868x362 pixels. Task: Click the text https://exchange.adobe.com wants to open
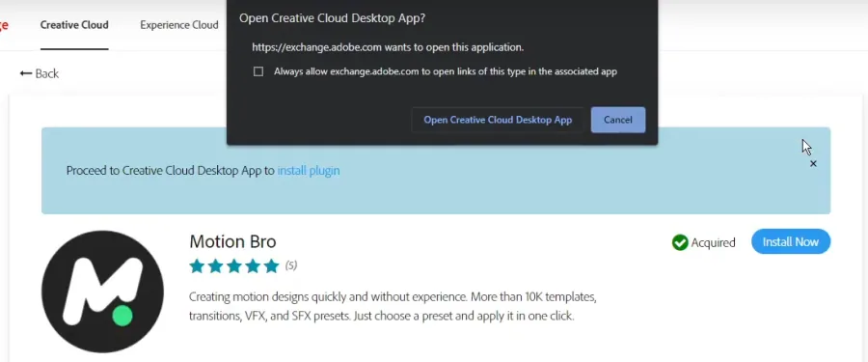pos(388,47)
